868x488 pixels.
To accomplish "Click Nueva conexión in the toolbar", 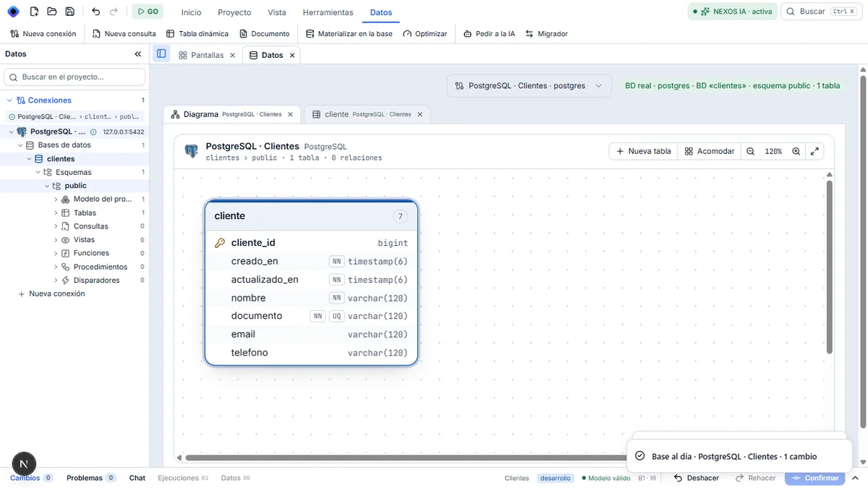I will (x=43, y=34).
